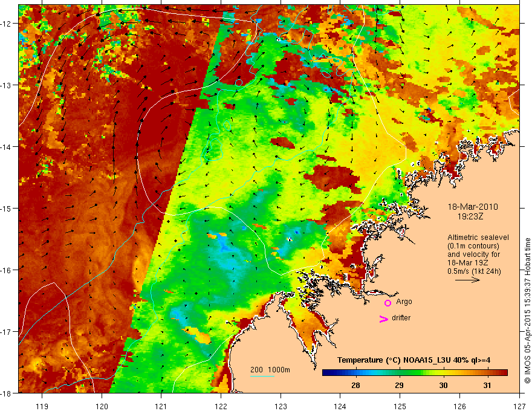Click the cyan 200 1000m contour sample line
This screenshot has width=532, height=411.
(262, 376)
